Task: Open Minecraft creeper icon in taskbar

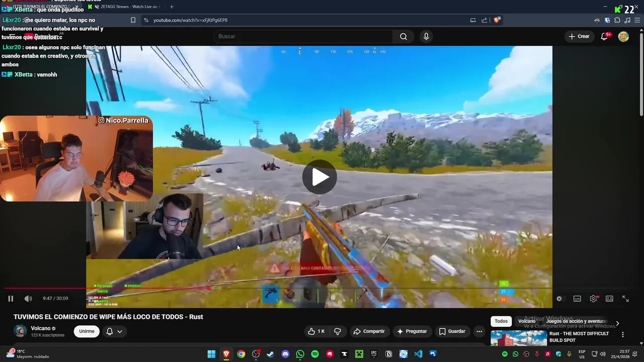Action: pyautogui.click(x=359, y=354)
